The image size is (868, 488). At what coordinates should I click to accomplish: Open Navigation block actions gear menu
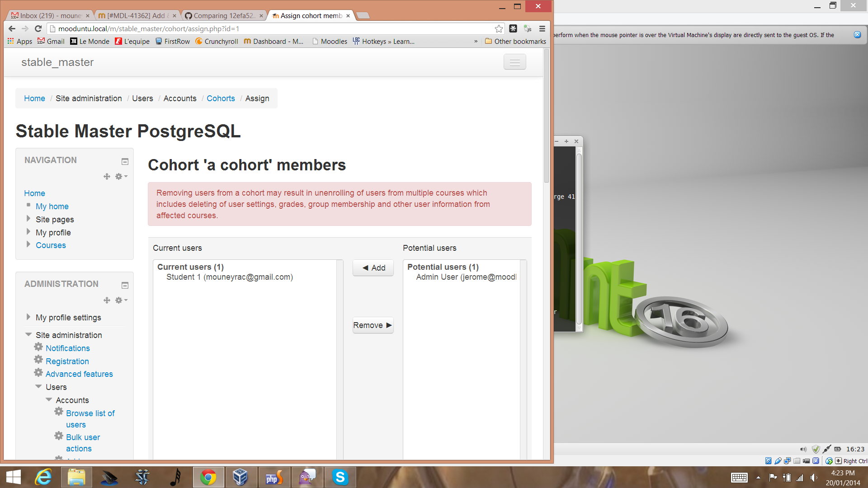point(121,177)
